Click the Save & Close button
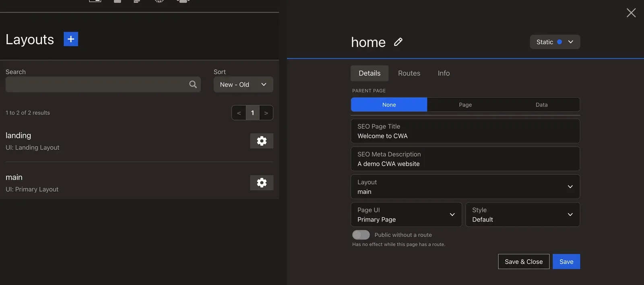 click(x=524, y=262)
